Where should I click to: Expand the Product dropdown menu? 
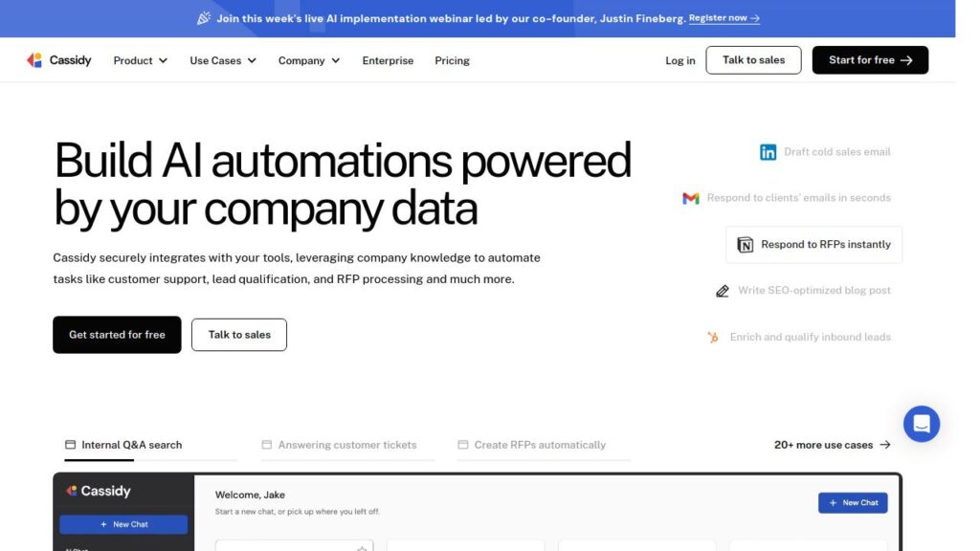(140, 60)
